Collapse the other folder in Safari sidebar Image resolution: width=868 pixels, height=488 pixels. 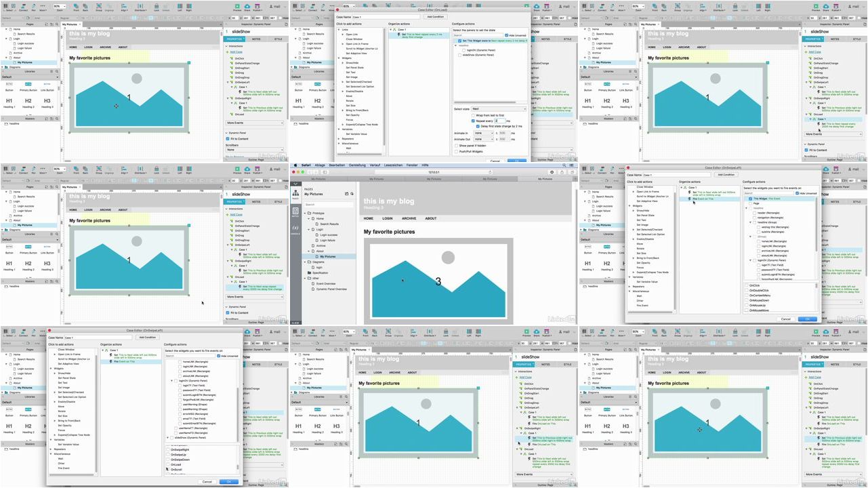pos(305,278)
